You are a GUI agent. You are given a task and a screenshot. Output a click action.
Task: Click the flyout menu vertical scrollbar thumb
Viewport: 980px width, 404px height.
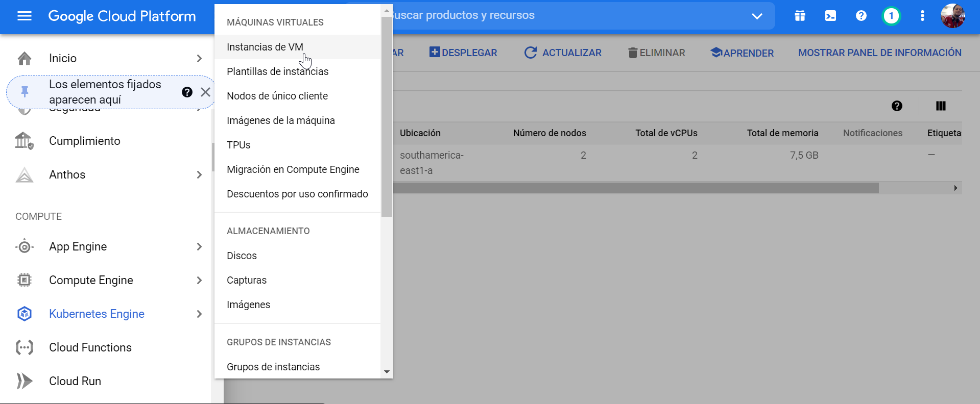tap(387, 116)
